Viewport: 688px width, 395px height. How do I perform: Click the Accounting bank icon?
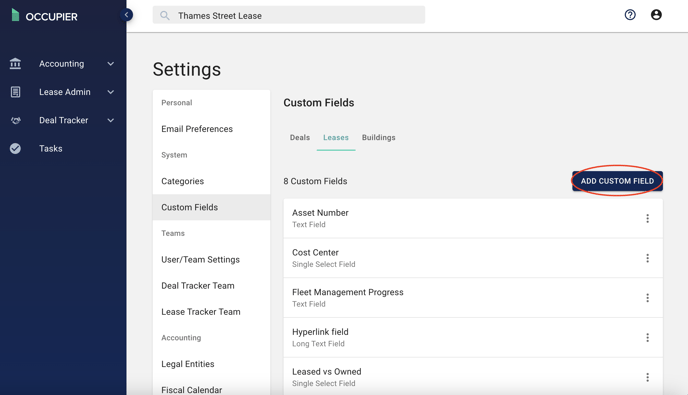[15, 64]
